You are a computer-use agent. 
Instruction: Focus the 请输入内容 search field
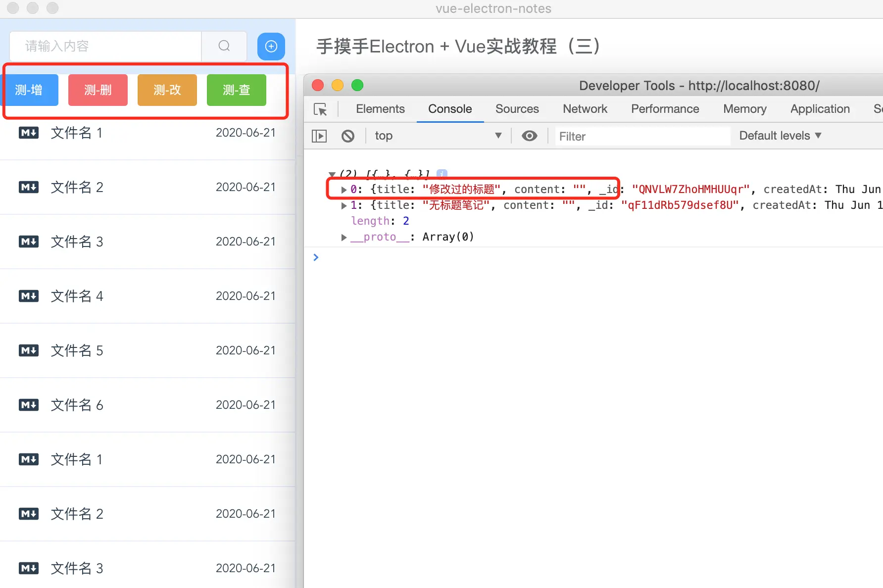[105, 46]
